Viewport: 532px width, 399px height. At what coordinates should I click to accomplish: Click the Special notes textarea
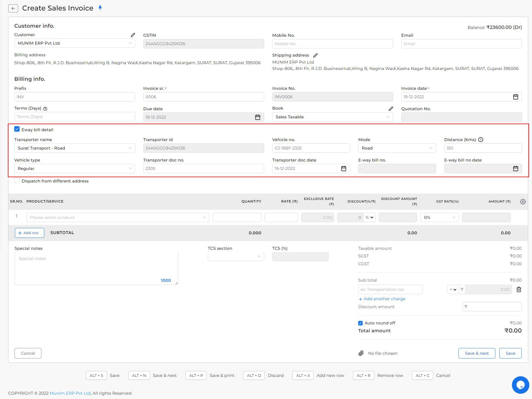[96, 268]
